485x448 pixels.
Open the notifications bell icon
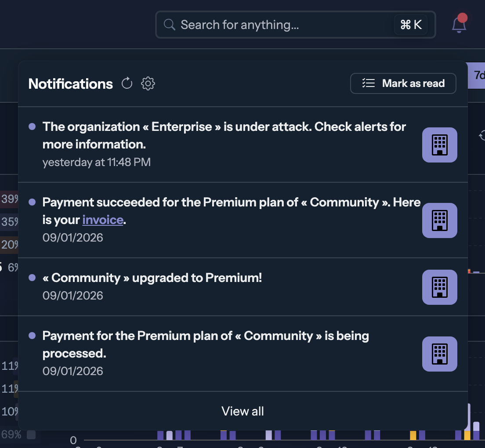click(x=459, y=25)
